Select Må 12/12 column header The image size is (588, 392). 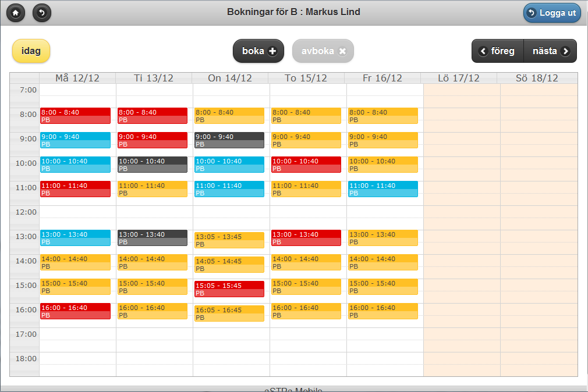pyautogui.click(x=77, y=78)
